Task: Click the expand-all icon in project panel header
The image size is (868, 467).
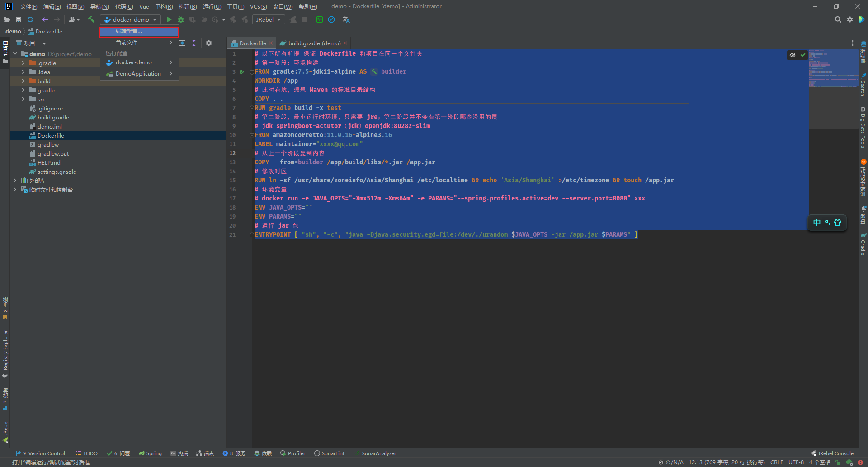Action: pos(182,43)
